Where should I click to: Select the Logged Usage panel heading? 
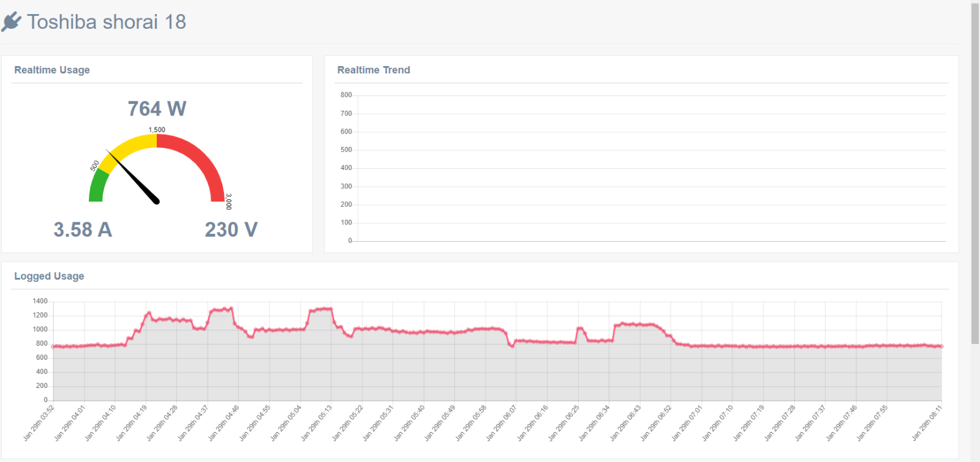coord(49,276)
